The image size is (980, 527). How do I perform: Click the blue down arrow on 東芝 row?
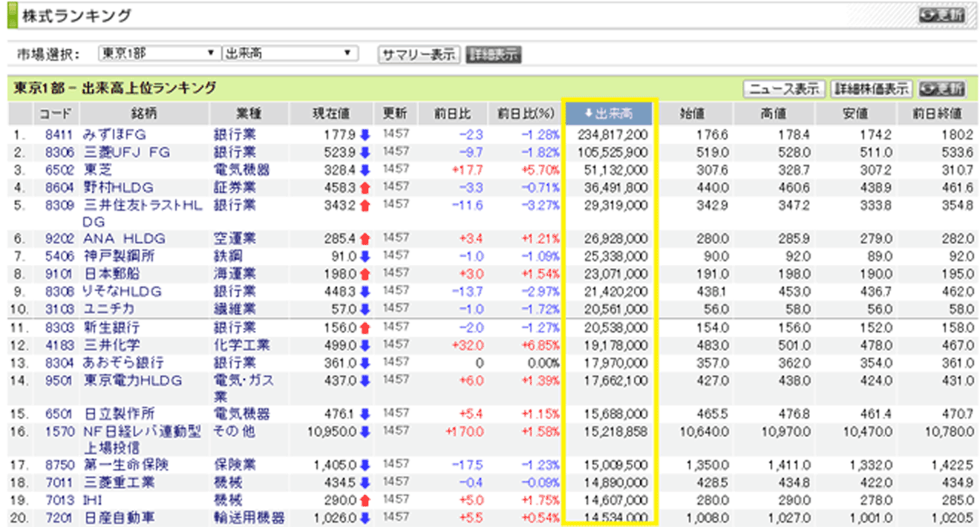click(365, 171)
